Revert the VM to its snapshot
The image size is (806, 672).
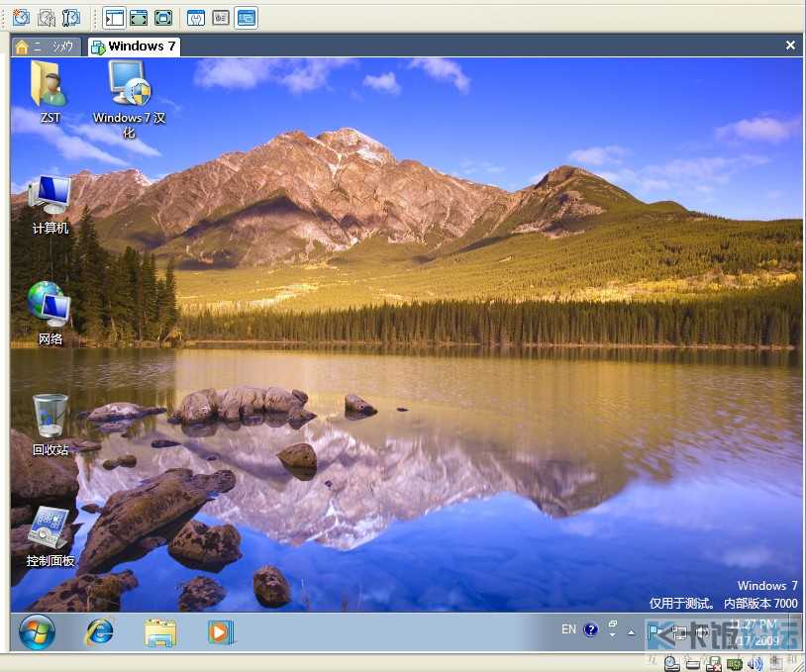point(47,18)
